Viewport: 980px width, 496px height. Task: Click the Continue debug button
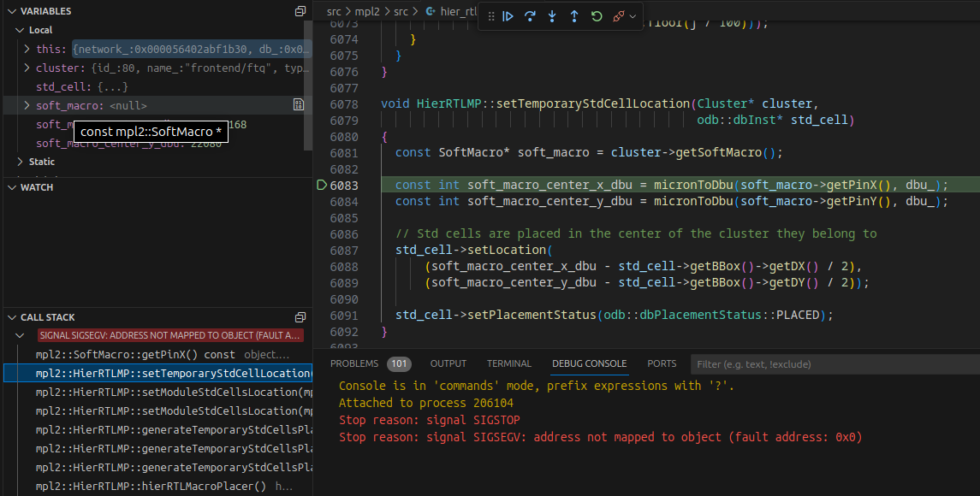tap(508, 15)
